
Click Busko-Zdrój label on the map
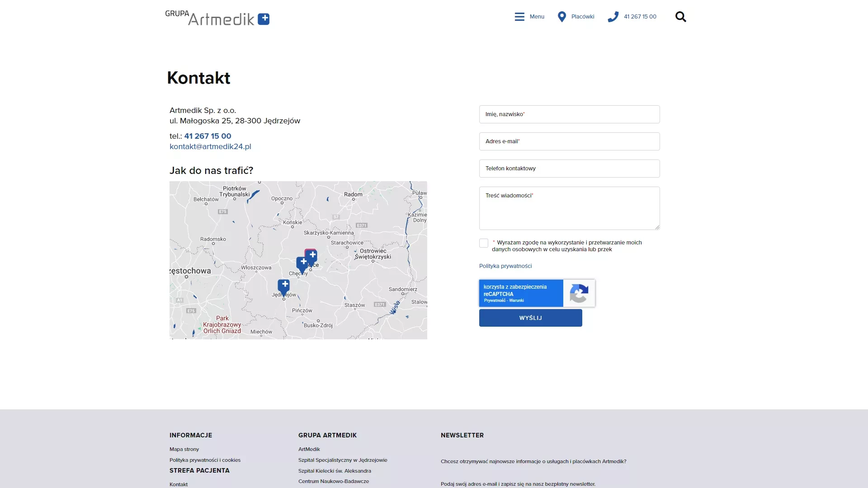coord(318,325)
